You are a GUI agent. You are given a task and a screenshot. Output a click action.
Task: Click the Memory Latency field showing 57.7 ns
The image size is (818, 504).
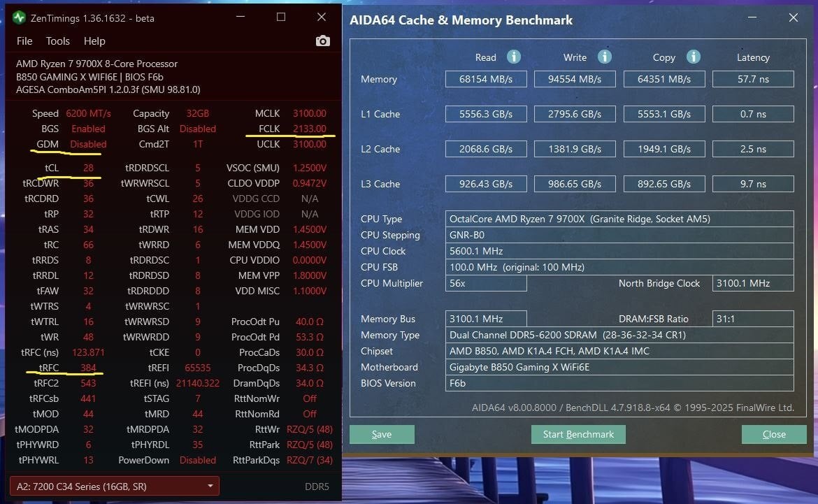point(753,79)
